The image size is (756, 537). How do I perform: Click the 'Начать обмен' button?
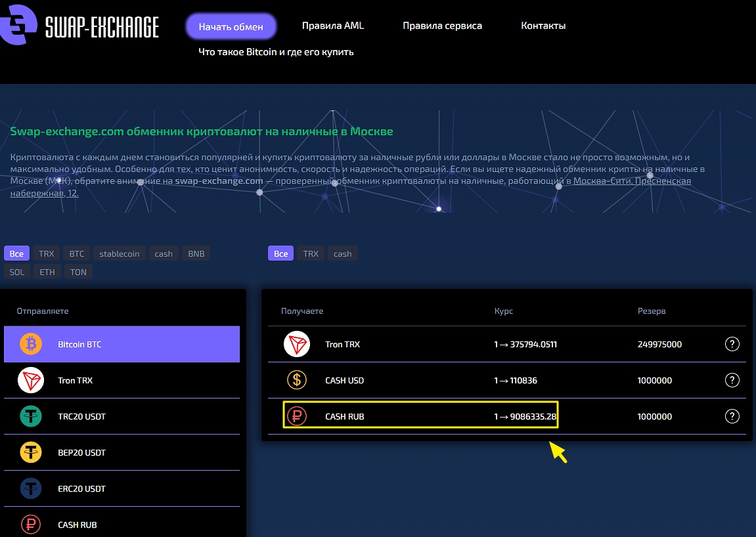click(x=231, y=26)
